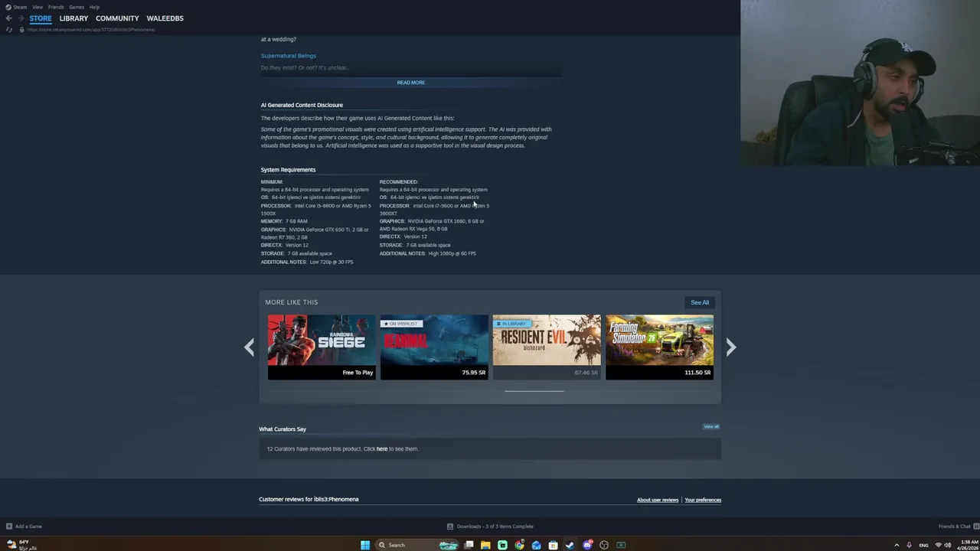Open the Rainbow Six Siege game card
This screenshot has height=551, width=980.
[322, 347]
